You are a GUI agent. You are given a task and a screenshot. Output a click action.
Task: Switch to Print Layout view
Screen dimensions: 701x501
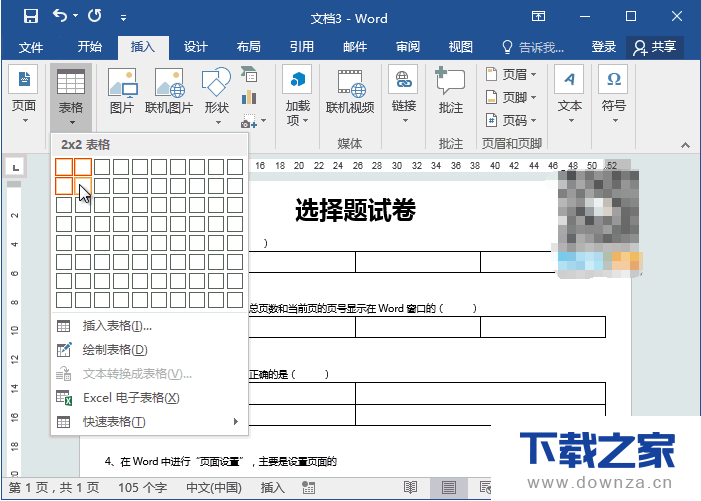[x=448, y=488]
